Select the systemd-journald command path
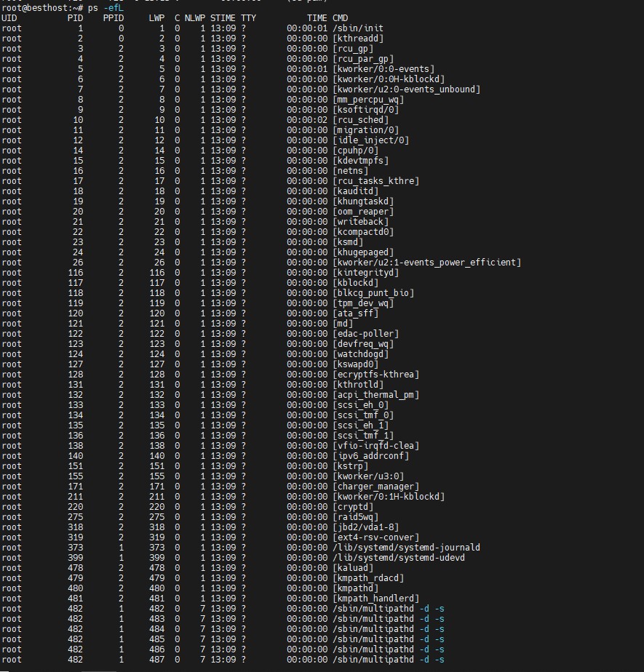The image size is (644, 672). tap(406, 548)
